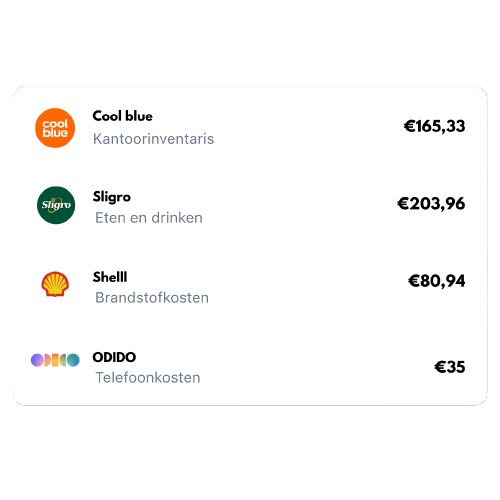
Task: Click the Kantoorinventaris category label
Action: (x=153, y=139)
